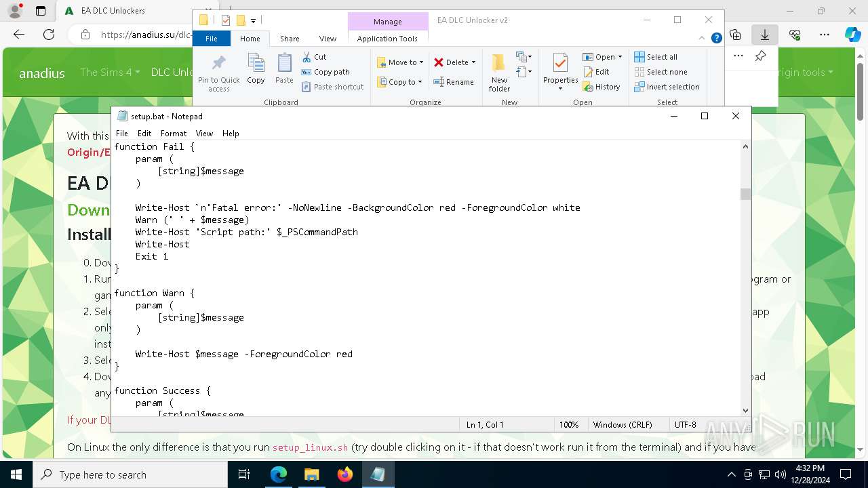Screen dimensions: 868x488
Task: Click the setup_linux.sh text on page
Action: (x=310, y=447)
